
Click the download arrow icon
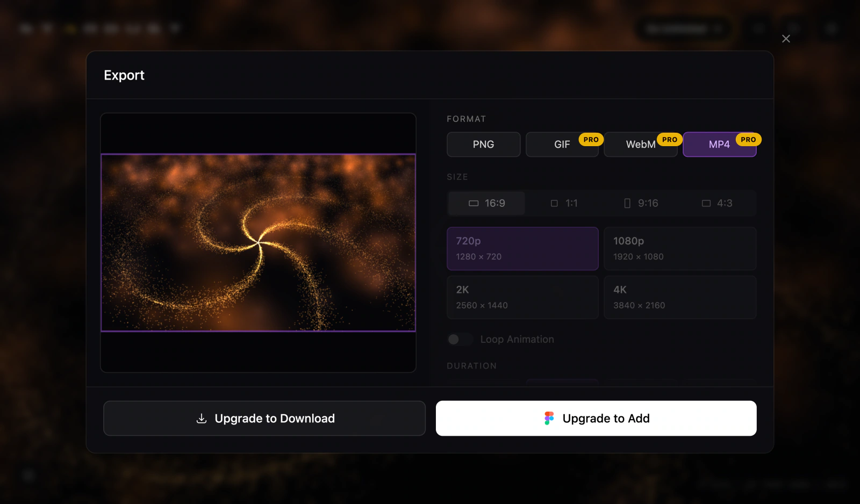[x=202, y=419]
